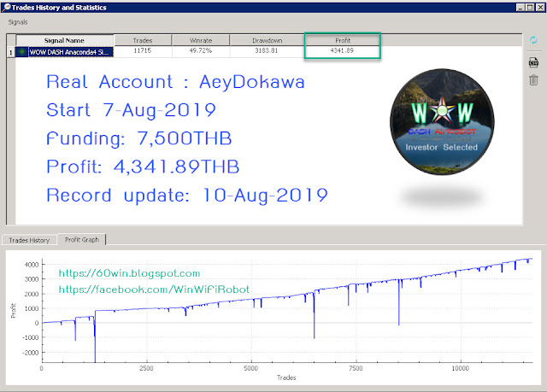Click the winrate value 49.72%
This screenshot has width=547, height=392.
pyautogui.click(x=201, y=51)
